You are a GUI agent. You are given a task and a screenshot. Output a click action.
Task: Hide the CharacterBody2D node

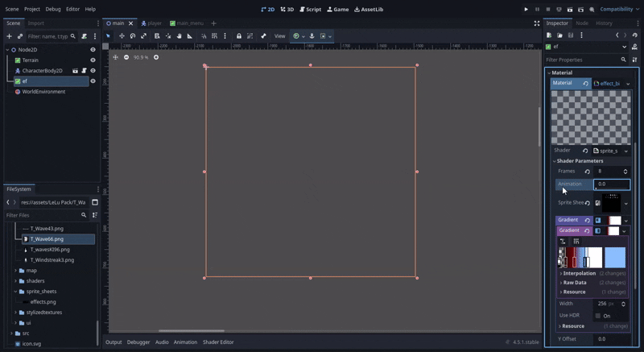click(x=93, y=71)
